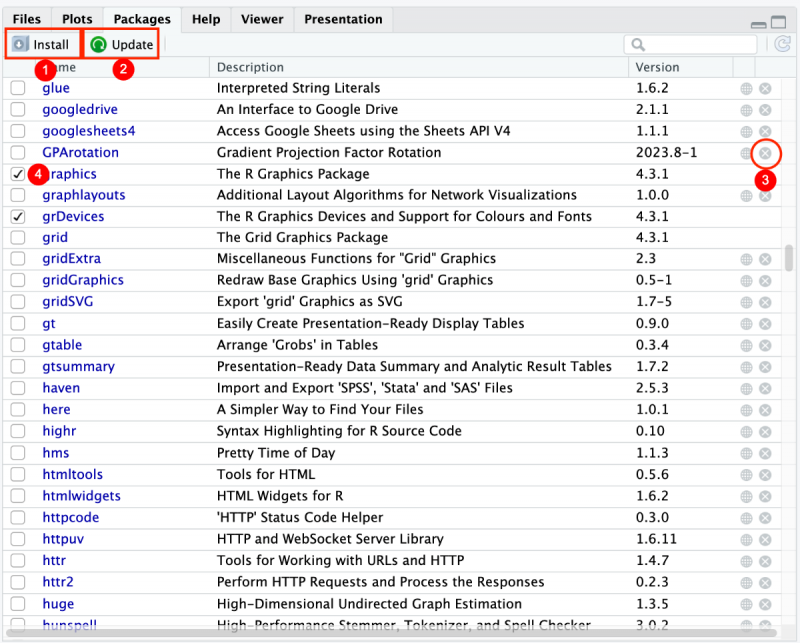Check the gtsummary package checkbox

coord(18,366)
